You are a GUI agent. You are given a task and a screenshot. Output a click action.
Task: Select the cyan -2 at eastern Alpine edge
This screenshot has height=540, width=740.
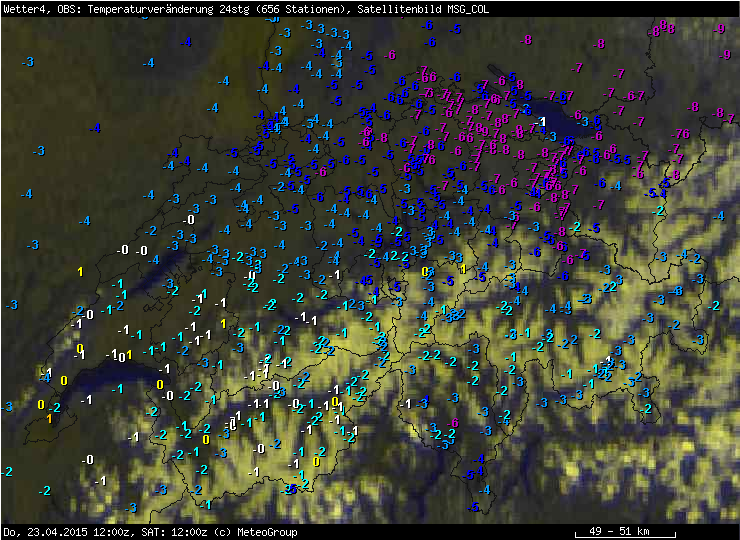tap(658, 210)
